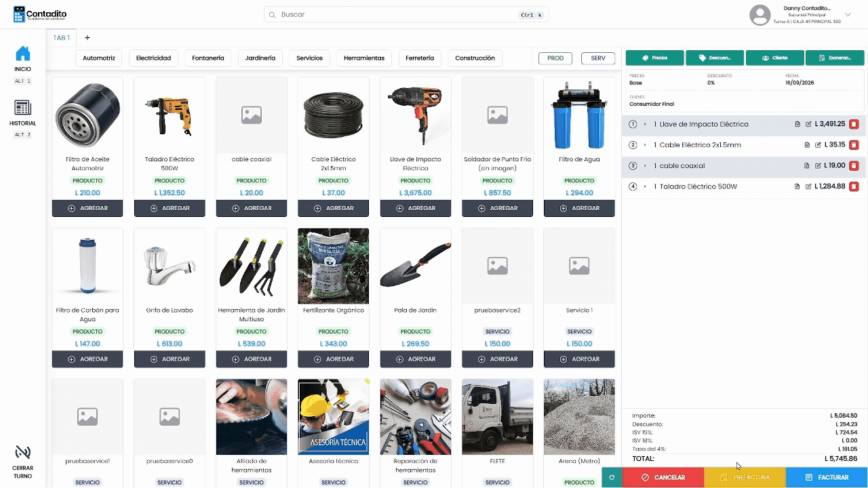Screen dimensions: 868x488
Task: Add Grifo de Lavabo with Agregar
Action: [x=170, y=359]
